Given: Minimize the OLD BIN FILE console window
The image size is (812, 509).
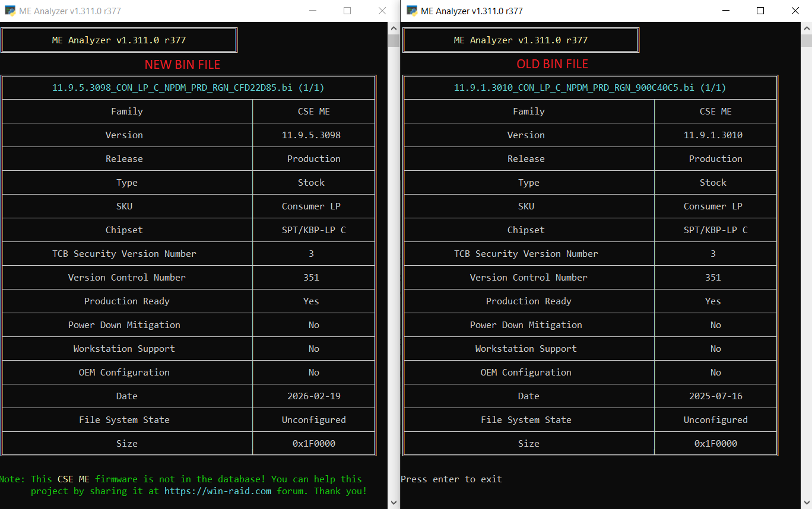Looking at the screenshot, I should (x=725, y=11).
